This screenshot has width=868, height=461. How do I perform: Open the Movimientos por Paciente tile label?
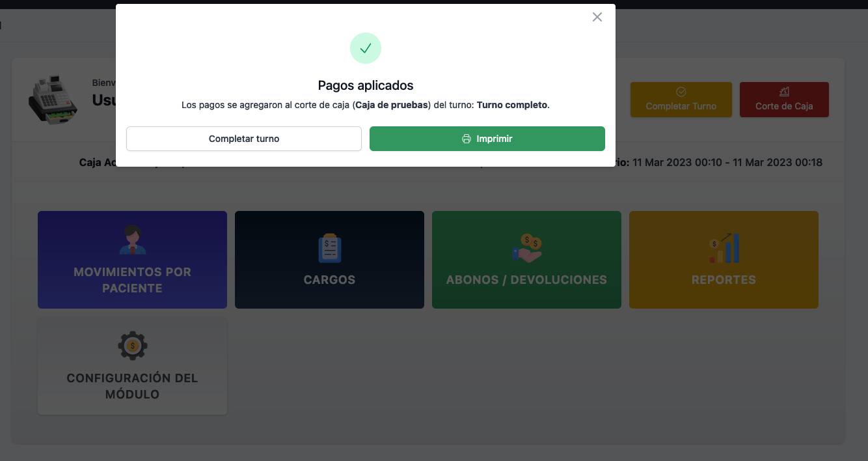tap(132, 280)
